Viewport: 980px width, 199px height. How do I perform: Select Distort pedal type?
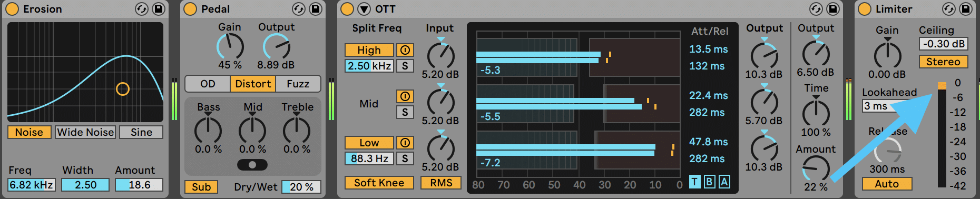coord(253,84)
